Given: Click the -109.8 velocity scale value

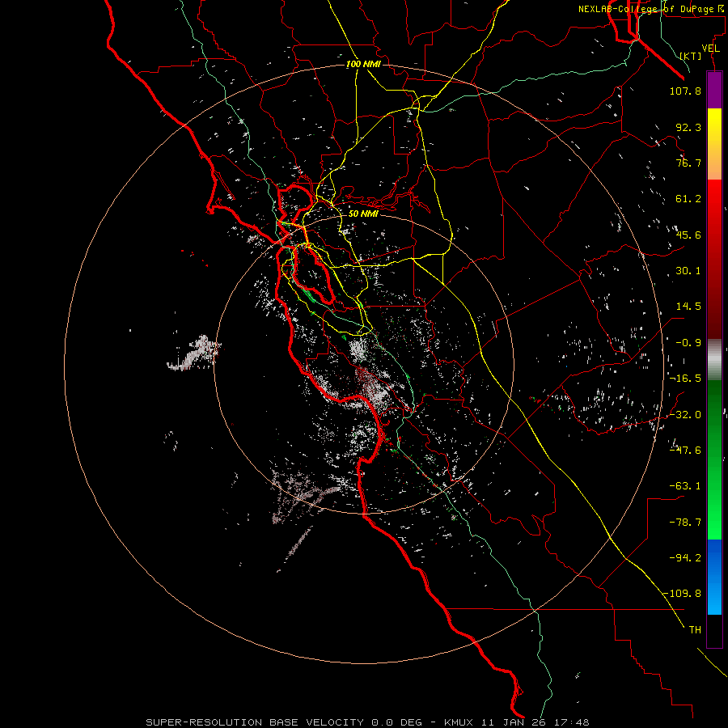Looking at the screenshot, I should pyautogui.click(x=682, y=594).
